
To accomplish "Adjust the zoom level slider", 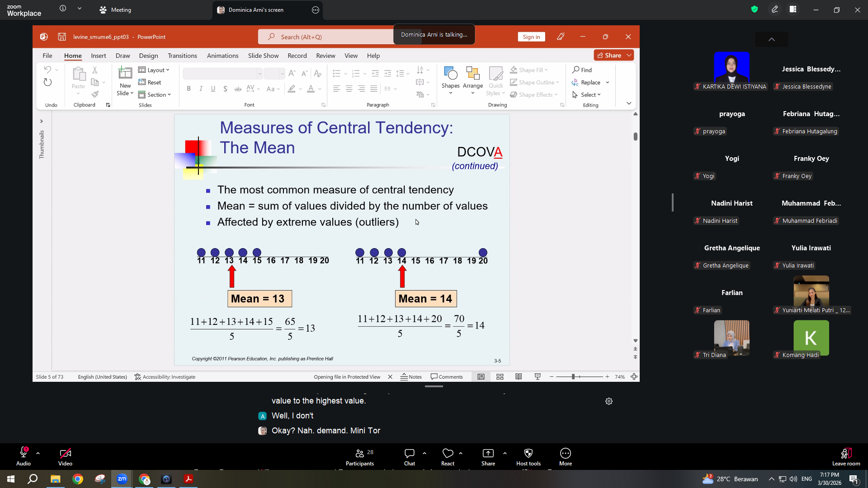I will (573, 377).
